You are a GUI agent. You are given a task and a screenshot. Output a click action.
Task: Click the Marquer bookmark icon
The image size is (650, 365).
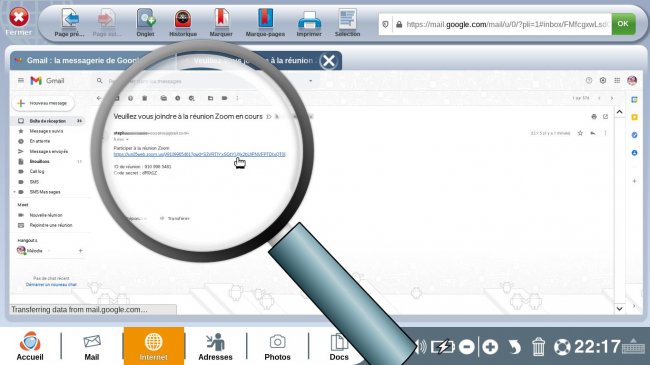point(221,22)
